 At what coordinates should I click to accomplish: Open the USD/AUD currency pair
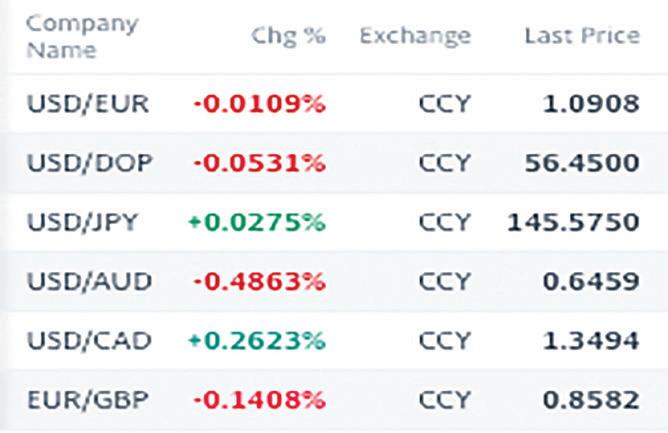89,281
